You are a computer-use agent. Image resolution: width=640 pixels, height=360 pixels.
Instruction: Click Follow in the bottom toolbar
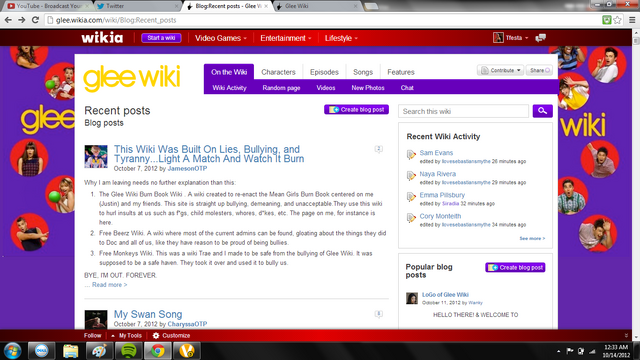pos(92,336)
